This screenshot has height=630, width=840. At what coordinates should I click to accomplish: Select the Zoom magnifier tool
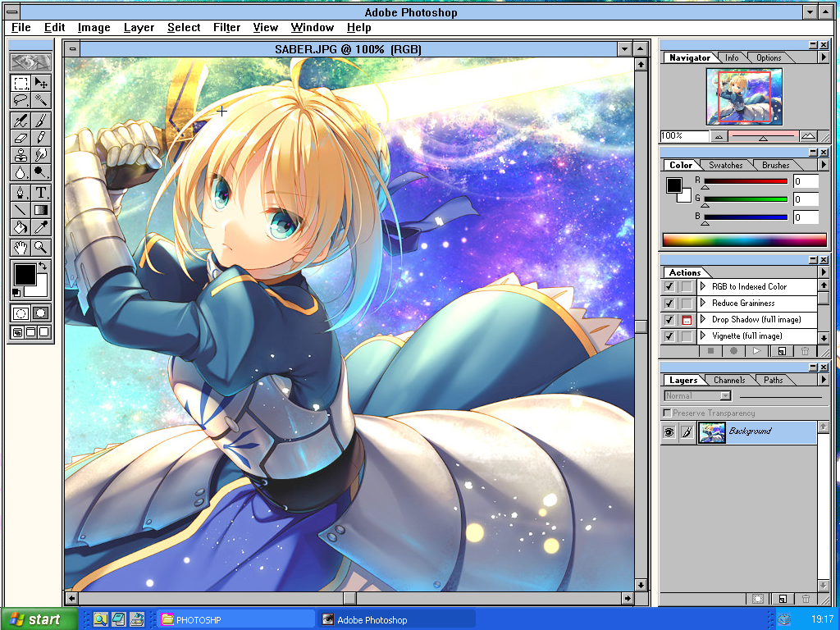[40, 247]
